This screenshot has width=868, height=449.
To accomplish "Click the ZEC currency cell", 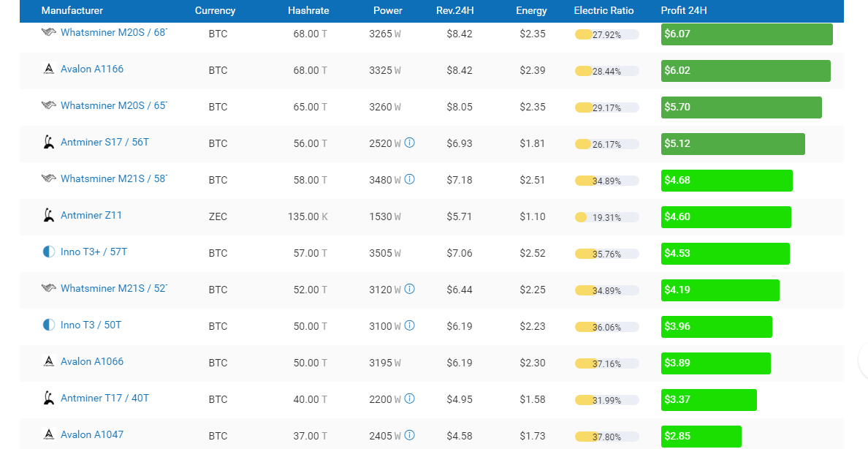I will 218,216.
